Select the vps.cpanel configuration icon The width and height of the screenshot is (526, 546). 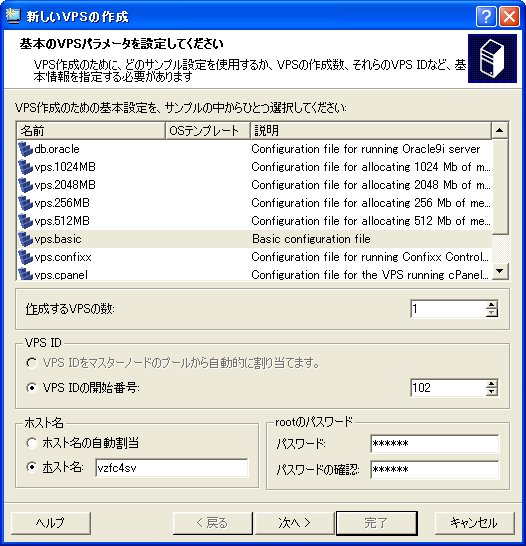25,274
